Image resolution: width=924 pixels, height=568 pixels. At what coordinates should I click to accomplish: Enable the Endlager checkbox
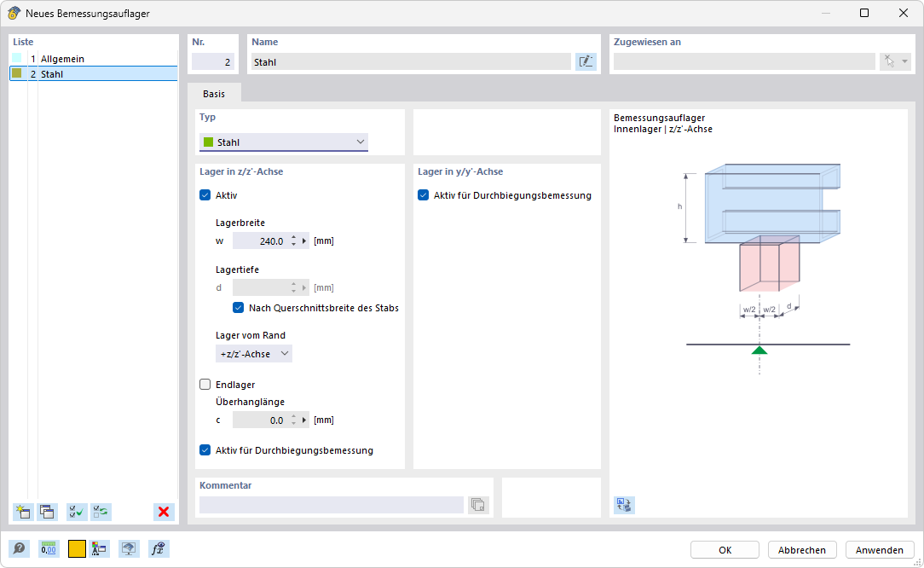click(205, 384)
